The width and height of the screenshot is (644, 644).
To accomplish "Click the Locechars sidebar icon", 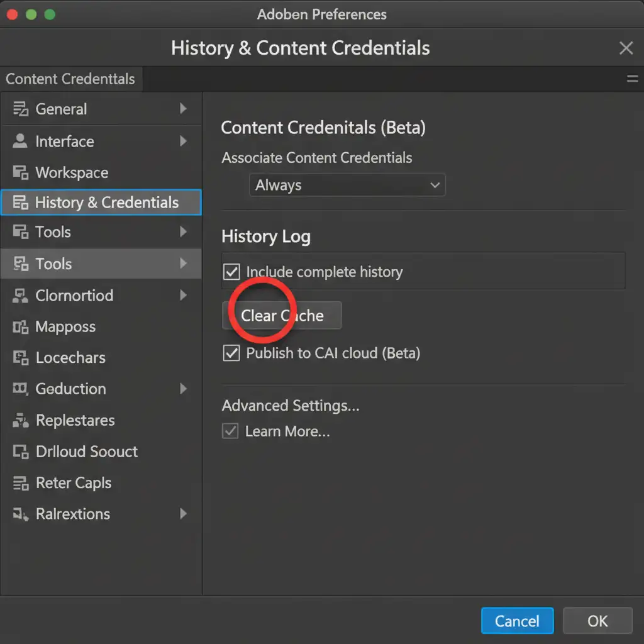I will (x=21, y=357).
